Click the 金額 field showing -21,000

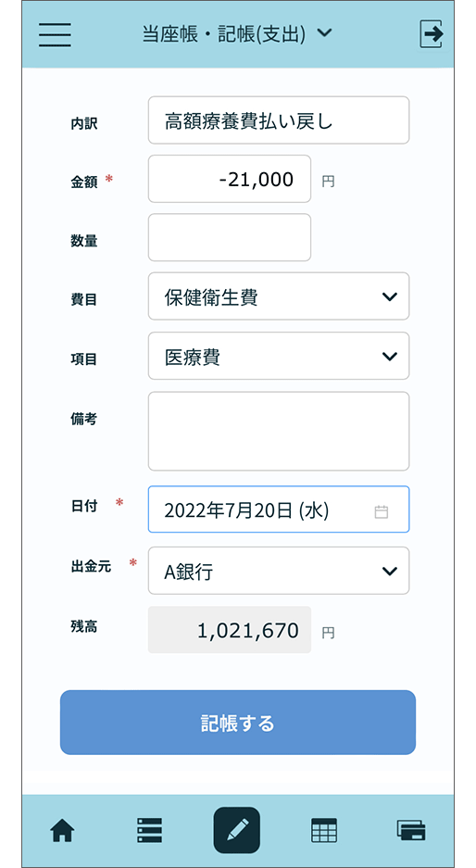[230, 179]
